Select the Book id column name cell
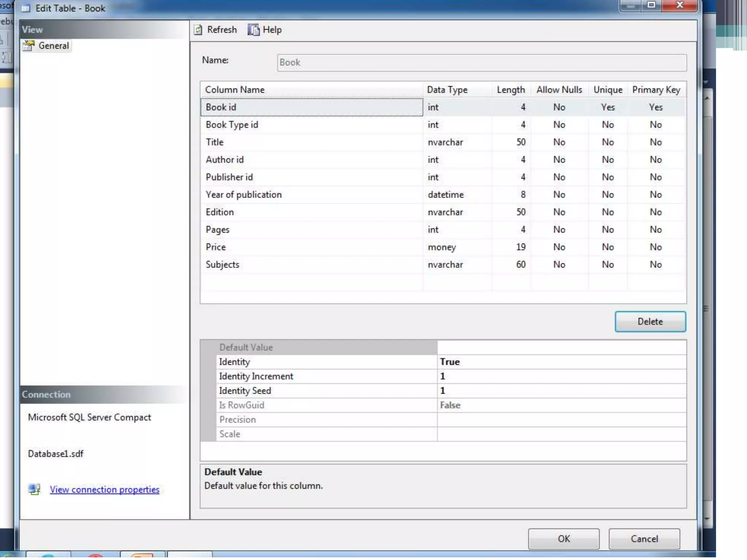 (x=312, y=107)
